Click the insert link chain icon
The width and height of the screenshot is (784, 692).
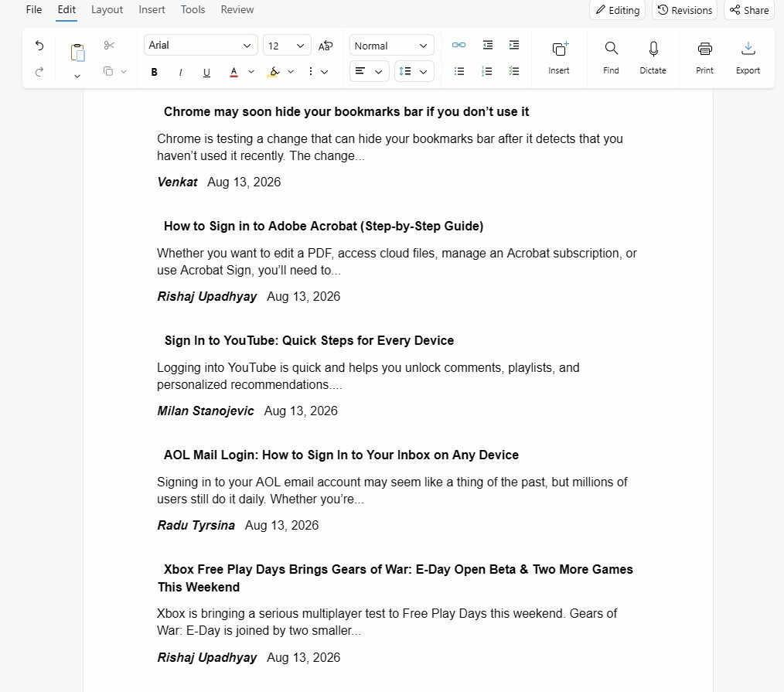coord(458,45)
